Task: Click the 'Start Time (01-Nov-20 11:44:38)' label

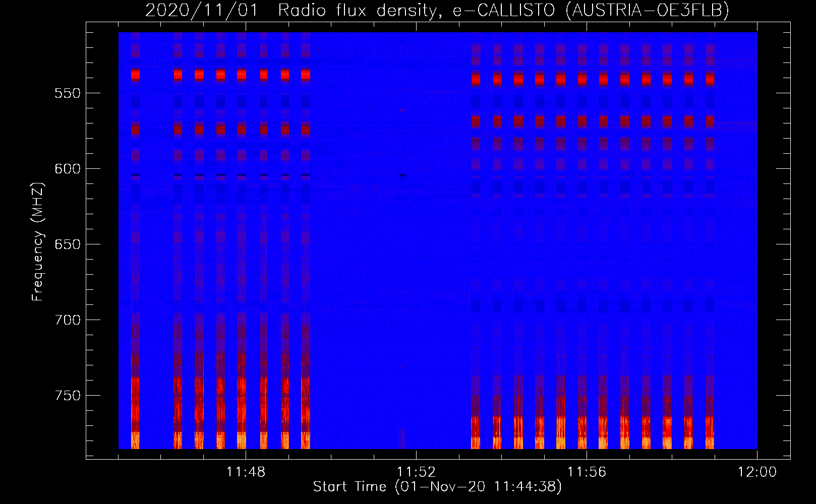Action: point(437,487)
